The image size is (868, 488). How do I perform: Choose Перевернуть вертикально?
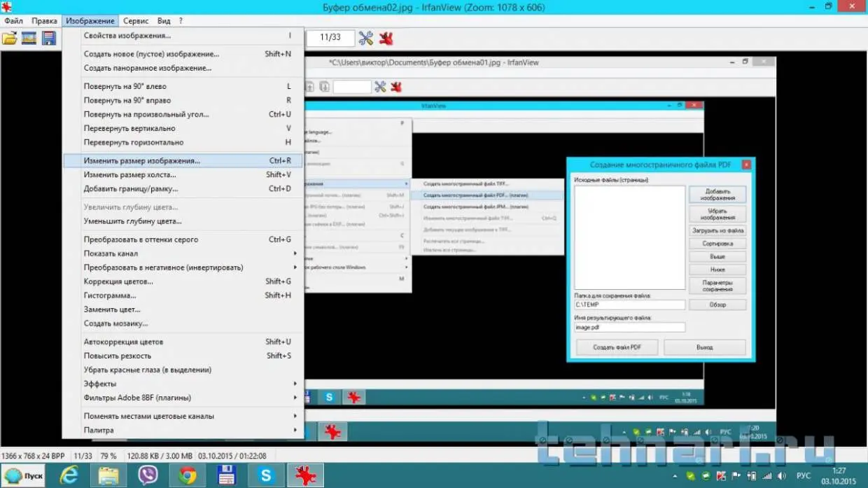point(183,128)
